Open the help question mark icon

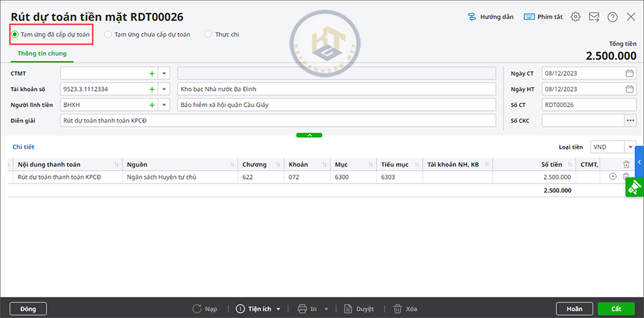tap(612, 17)
